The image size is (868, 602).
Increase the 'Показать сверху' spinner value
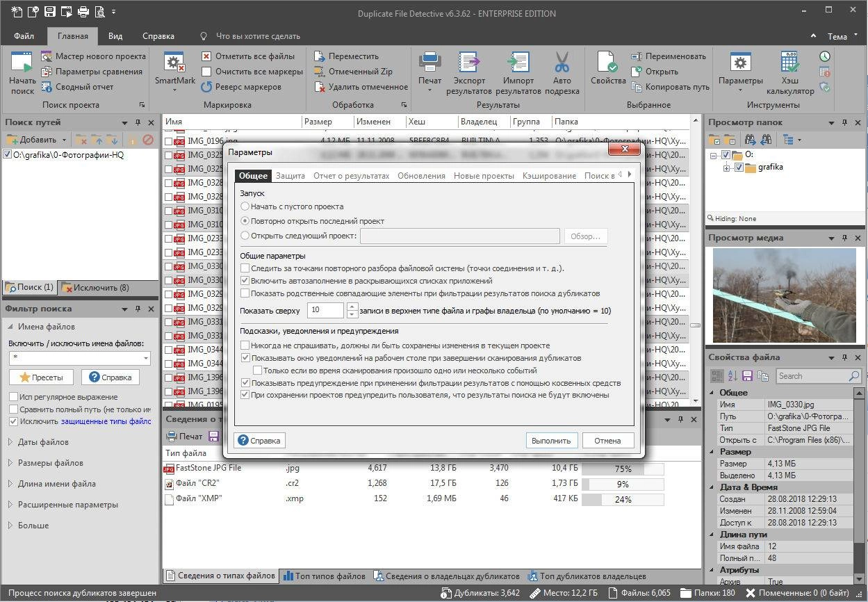point(352,307)
